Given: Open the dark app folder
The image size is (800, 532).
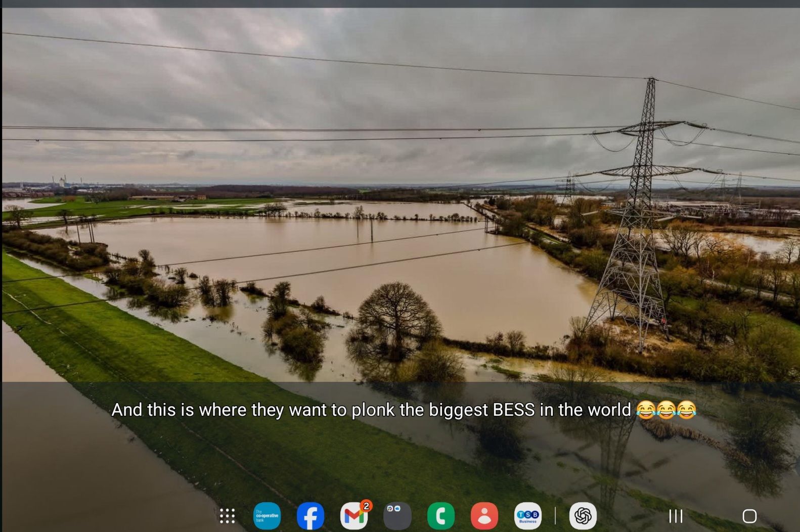Looking at the screenshot, I should (x=397, y=516).
